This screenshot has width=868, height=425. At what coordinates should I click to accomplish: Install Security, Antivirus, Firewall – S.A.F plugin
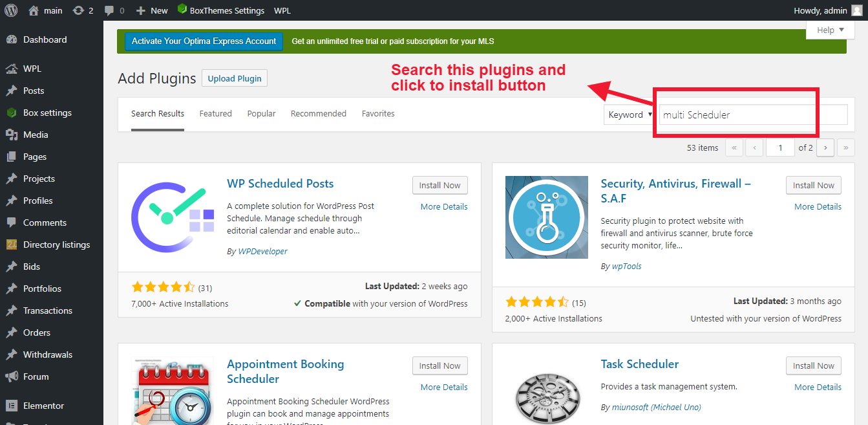pos(814,185)
